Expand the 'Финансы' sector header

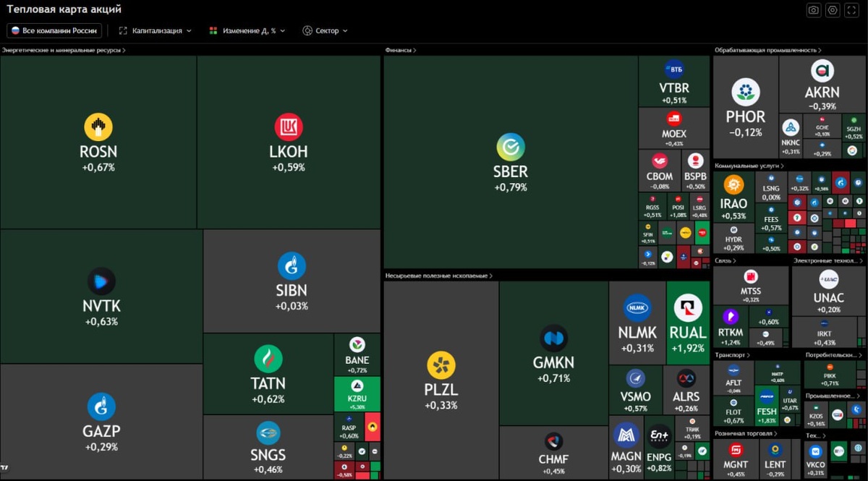click(x=401, y=51)
